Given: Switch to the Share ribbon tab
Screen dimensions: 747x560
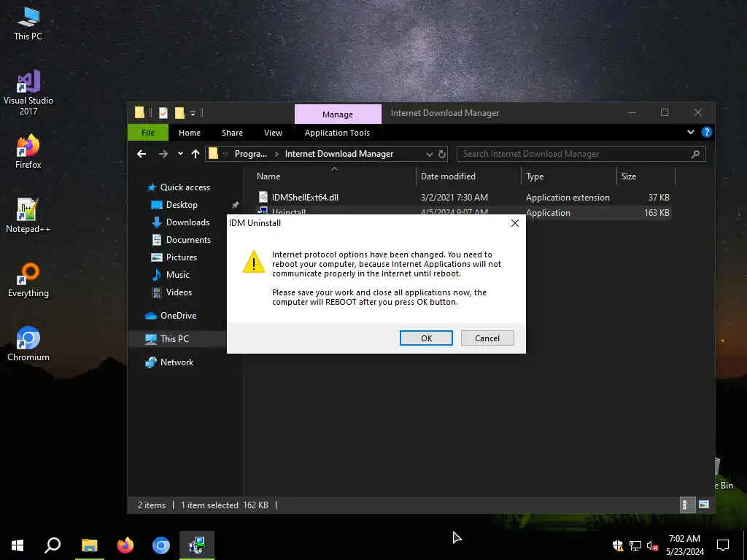Looking at the screenshot, I should coord(232,133).
